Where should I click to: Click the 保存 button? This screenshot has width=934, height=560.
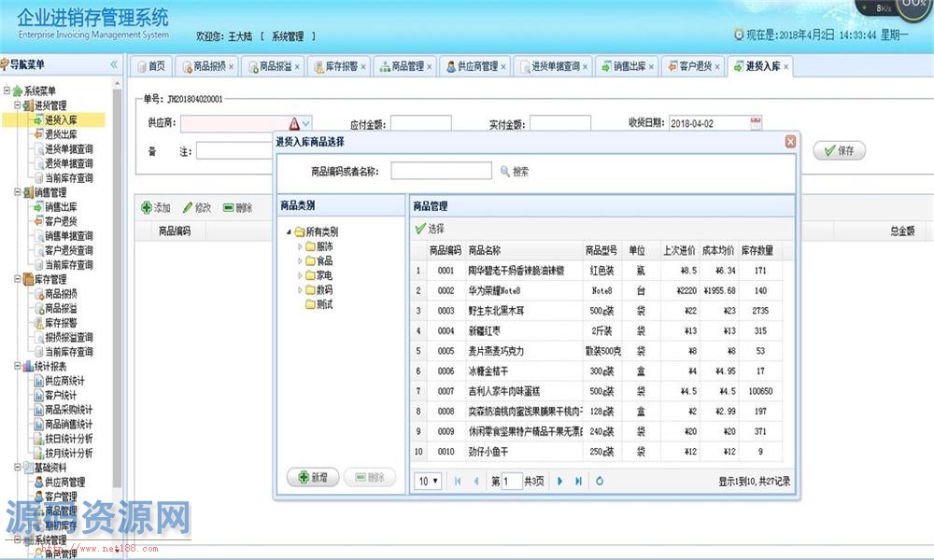839,151
